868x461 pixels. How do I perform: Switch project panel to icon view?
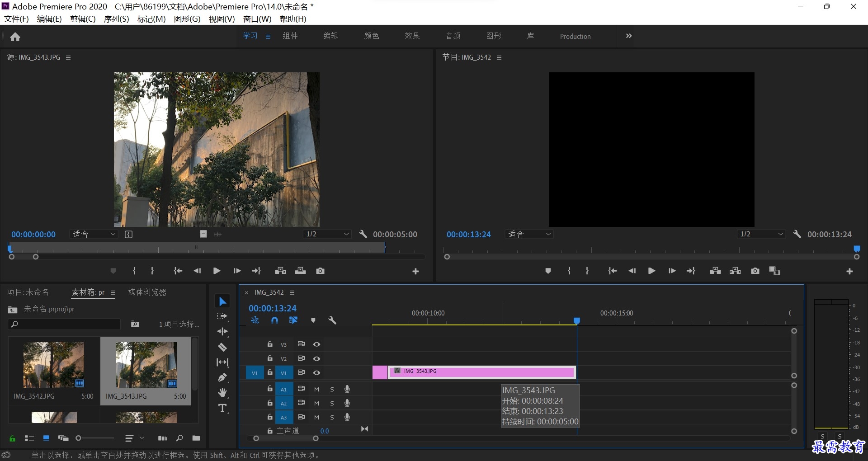coord(46,438)
